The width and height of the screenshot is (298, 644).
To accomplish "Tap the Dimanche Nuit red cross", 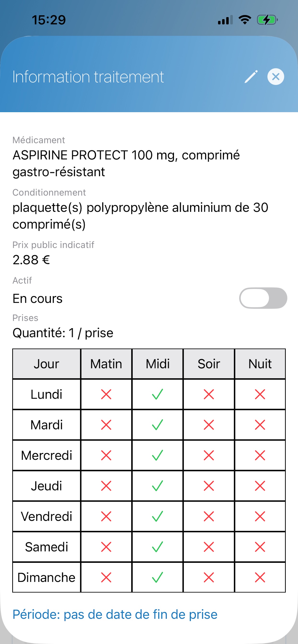I will (260, 577).
